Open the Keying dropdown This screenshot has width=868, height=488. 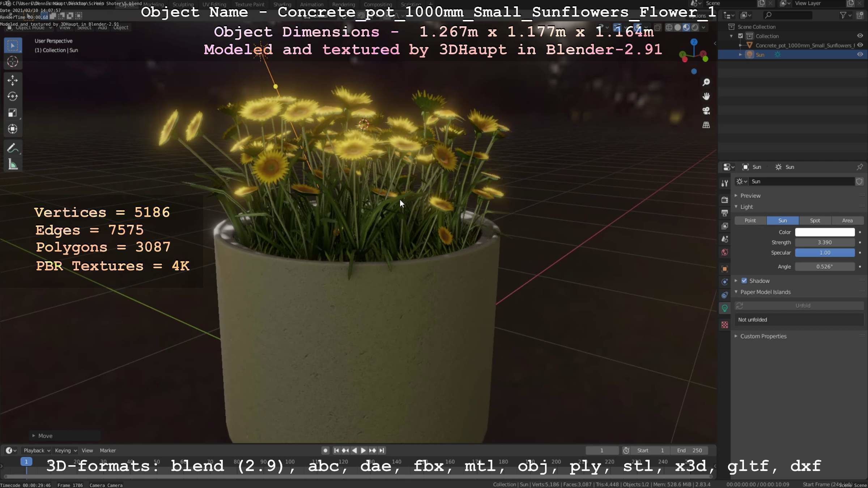coord(65,450)
